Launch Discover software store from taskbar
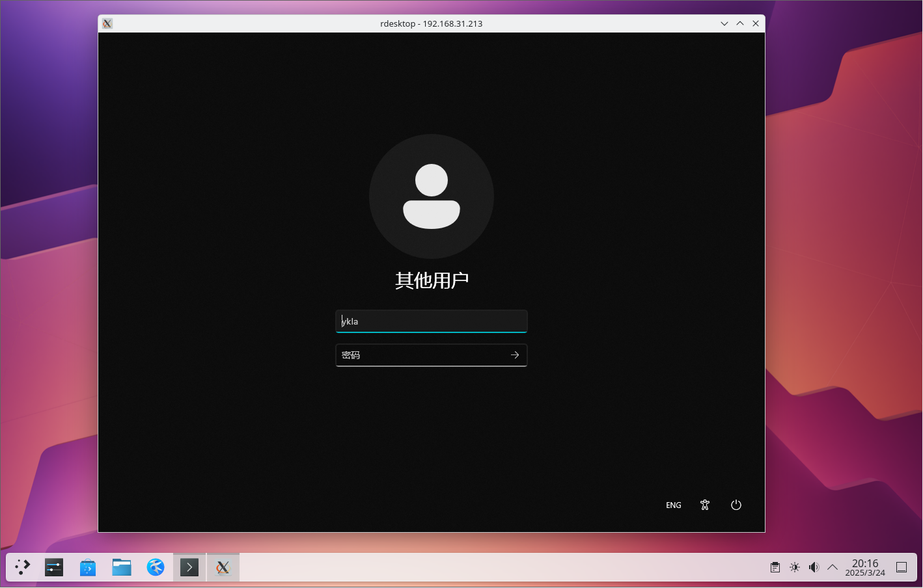 88,567
